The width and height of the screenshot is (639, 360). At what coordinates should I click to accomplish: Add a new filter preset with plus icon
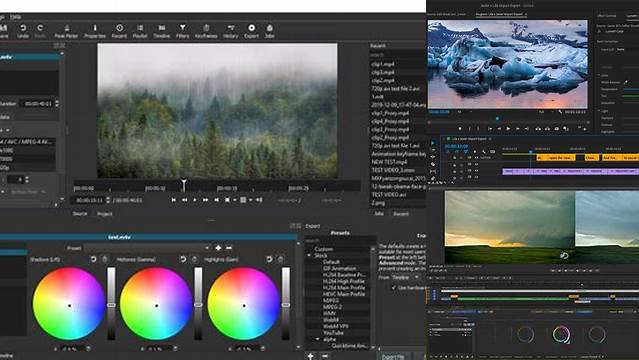pos(218,248)
